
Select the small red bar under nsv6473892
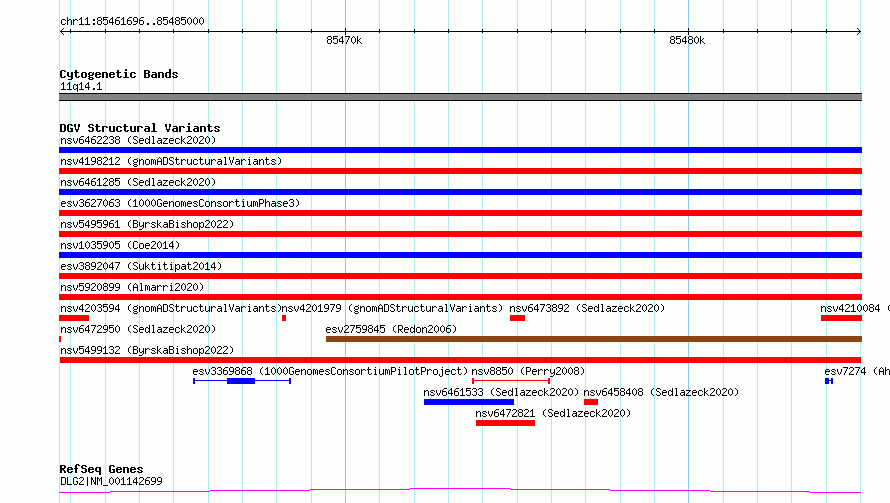517,318
